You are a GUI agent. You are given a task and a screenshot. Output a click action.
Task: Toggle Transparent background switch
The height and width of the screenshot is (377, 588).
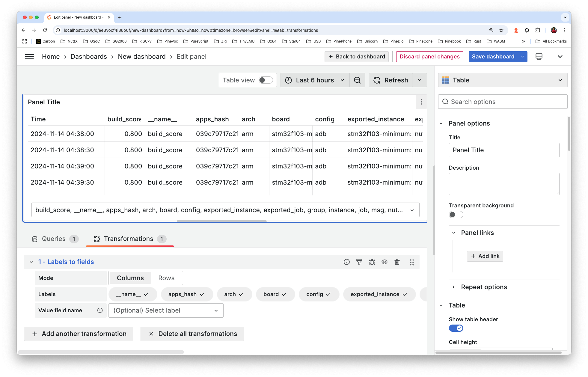[x=456, y=215]
